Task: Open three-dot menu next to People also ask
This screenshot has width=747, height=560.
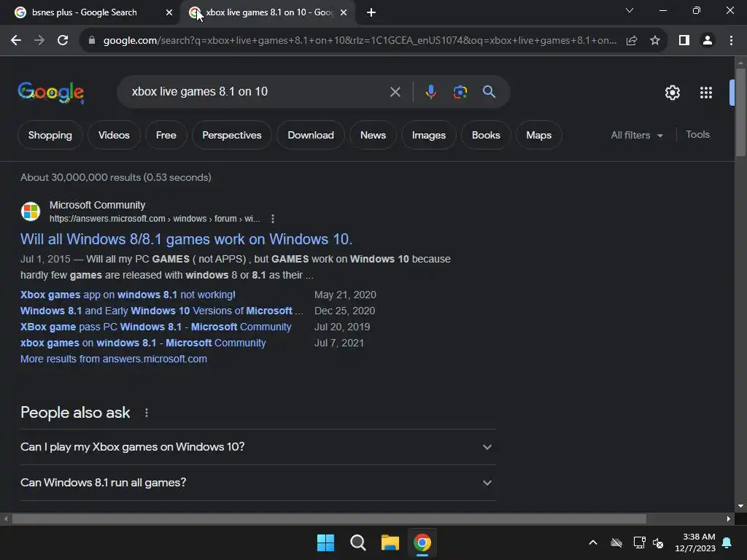Action: point(146,413)
